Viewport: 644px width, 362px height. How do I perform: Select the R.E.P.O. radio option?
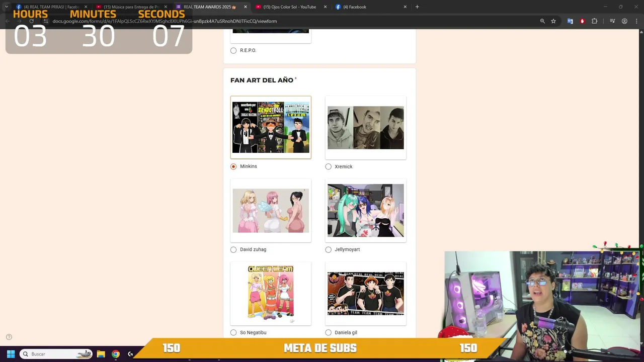point(233,51)
